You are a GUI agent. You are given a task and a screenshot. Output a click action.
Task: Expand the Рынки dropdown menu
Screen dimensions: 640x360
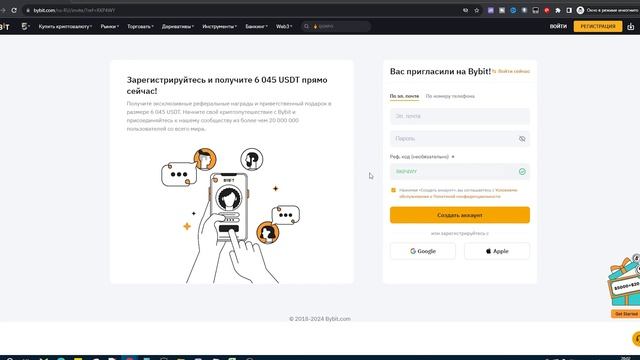tap(109, 27)
